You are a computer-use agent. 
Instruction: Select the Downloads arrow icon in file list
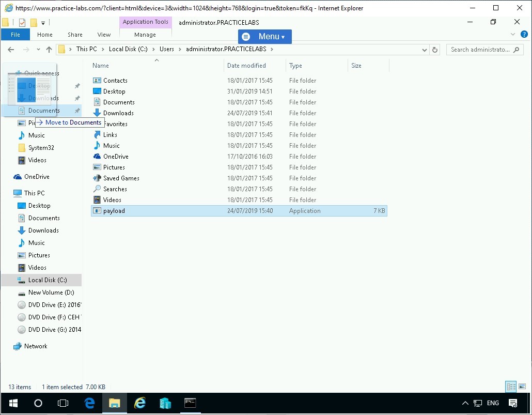97,113
